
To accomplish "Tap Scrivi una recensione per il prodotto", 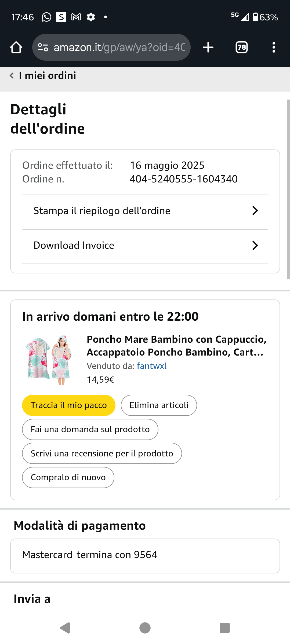I will (102, 453).
